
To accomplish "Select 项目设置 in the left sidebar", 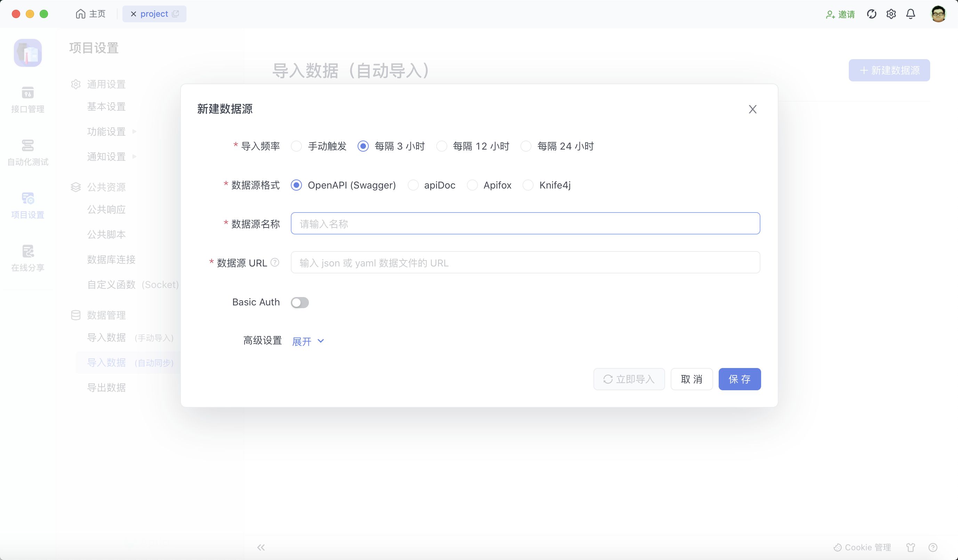I will pyautogui.click(x=27, y=205).
